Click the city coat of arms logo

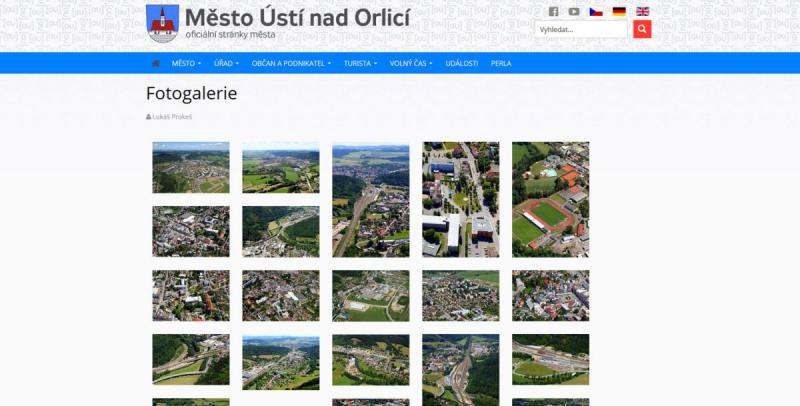pyautogui.click(x=162, y=23)
